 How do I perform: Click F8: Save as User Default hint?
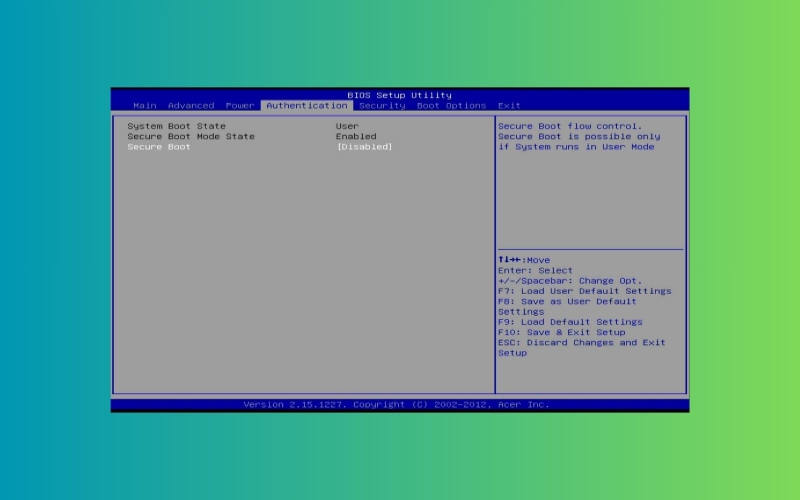click(567, 307)
